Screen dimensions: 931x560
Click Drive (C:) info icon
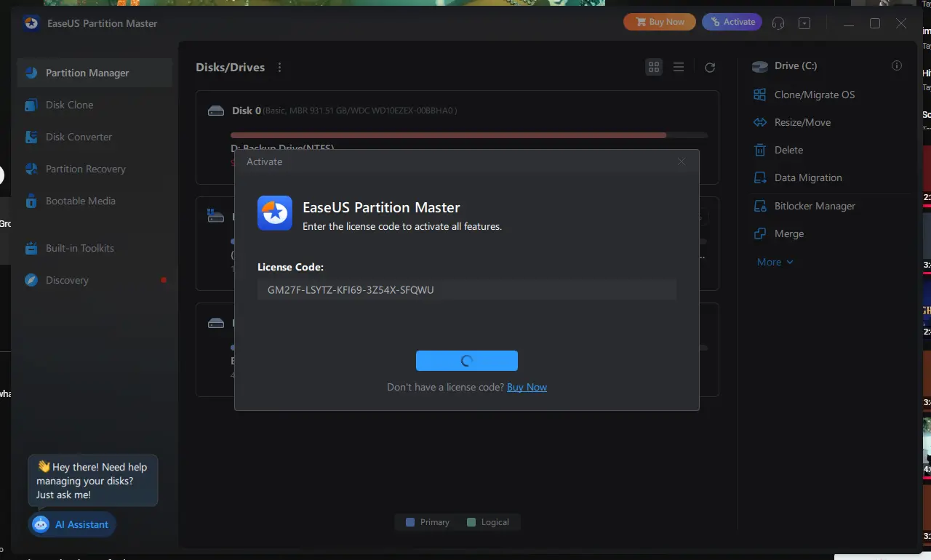click(x=897, y=65)
